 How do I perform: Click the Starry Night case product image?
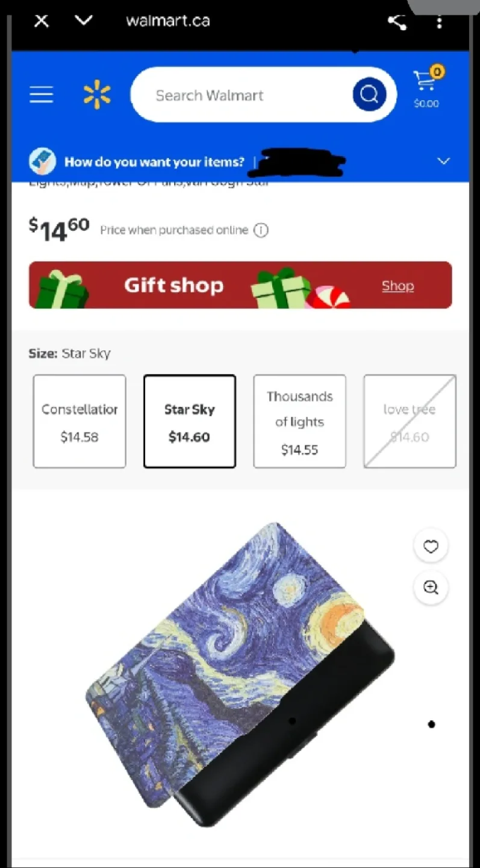point(240,674)
